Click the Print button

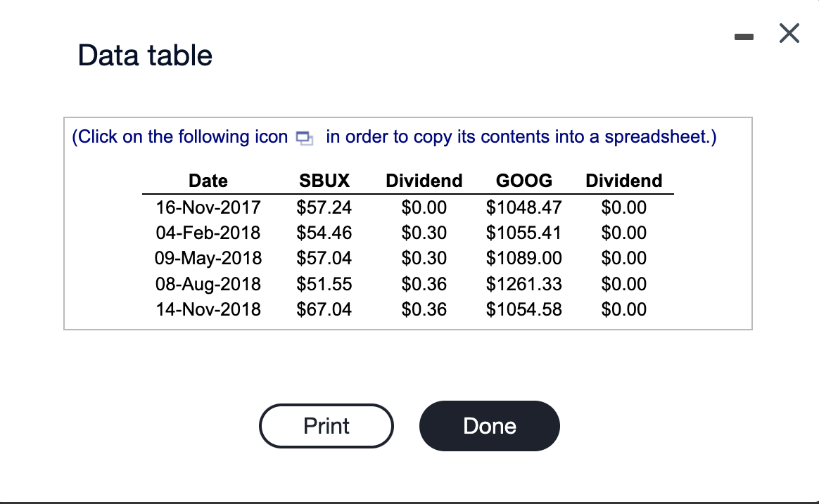coord(326,426)
